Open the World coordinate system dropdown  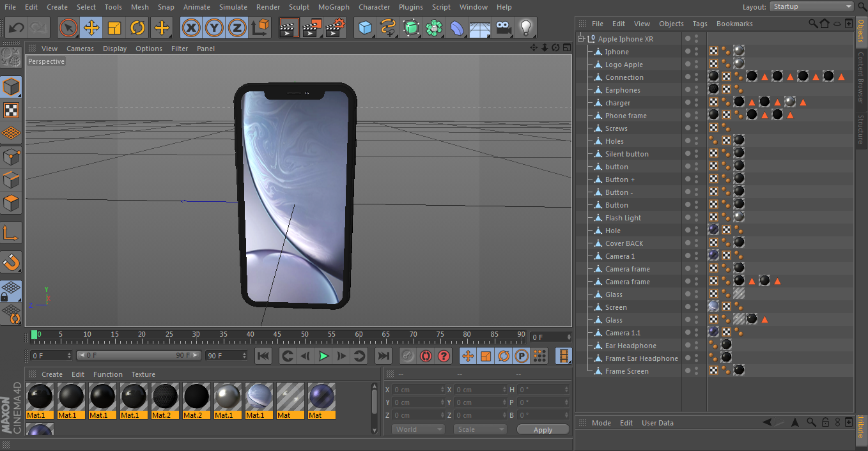click(x=418, y=429)
